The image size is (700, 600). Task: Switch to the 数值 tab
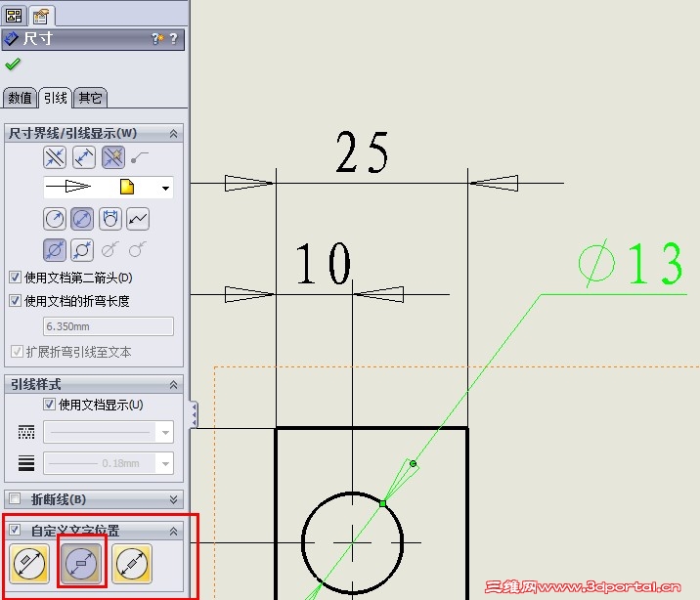pyautogui.click(x=20, y=98)
